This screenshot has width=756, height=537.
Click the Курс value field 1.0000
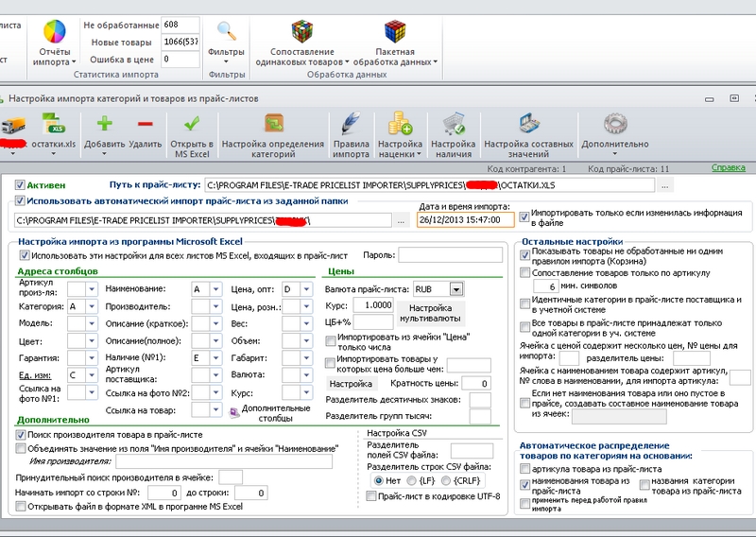point(372,305)
